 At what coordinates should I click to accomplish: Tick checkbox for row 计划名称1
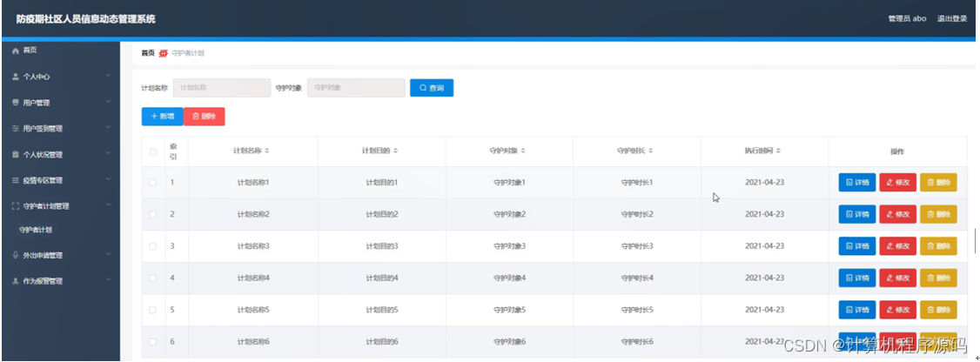(x=153, y=183)
